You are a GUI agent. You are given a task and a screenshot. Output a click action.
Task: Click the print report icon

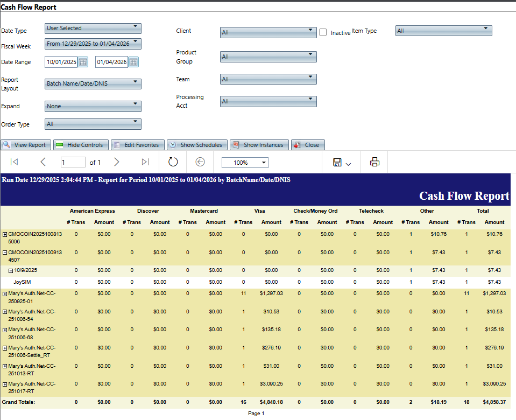[375, 162]
